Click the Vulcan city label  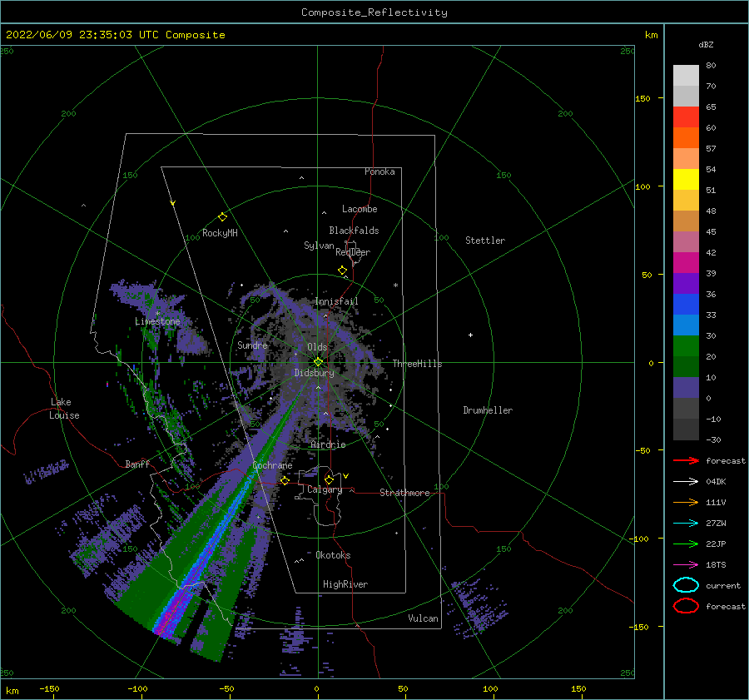coord(424,618)
